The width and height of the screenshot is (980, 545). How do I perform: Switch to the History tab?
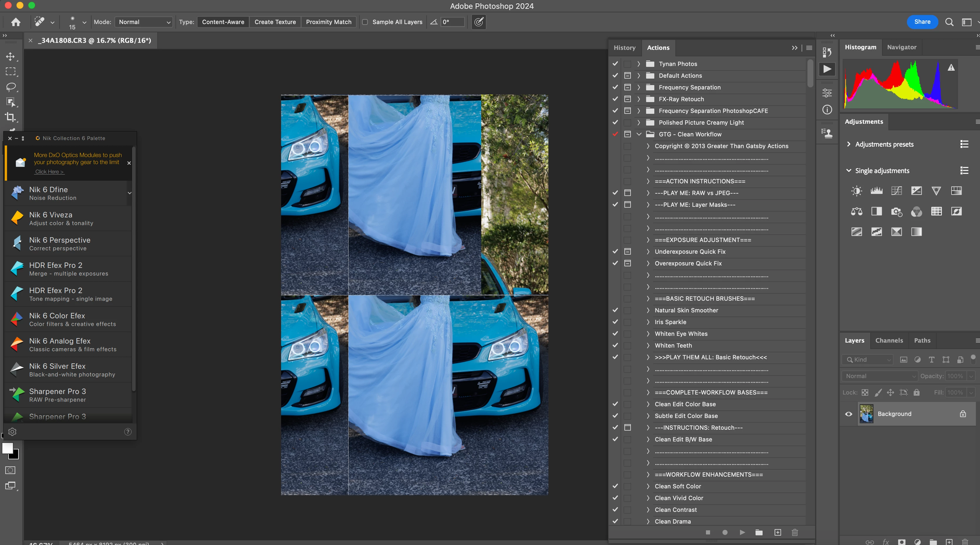[x=624, y=48]
